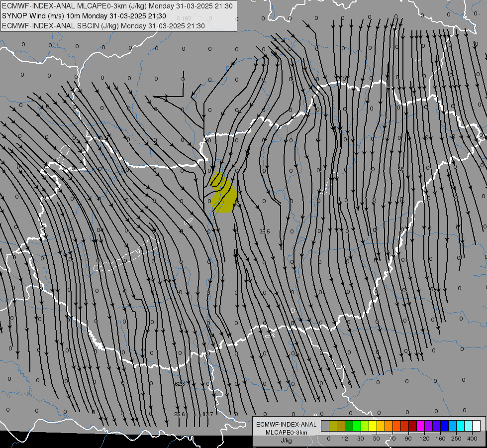Select the 25.6 value on the map

pos(179,414)
